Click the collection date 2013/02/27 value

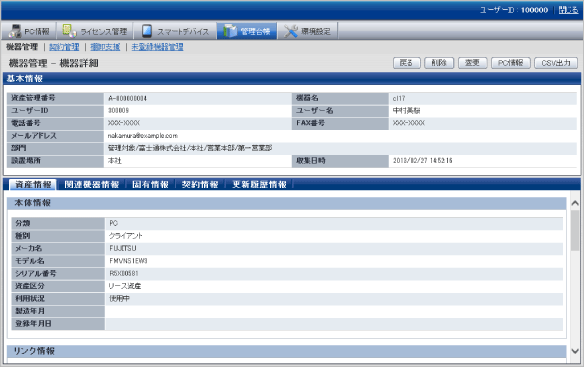[x=422, y=161]
